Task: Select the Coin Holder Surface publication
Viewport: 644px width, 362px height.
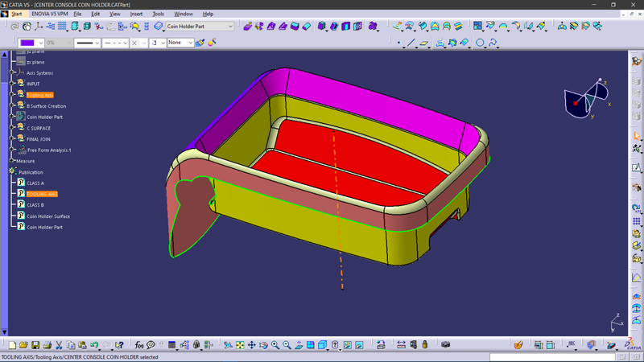Action: tap(48, 216)
